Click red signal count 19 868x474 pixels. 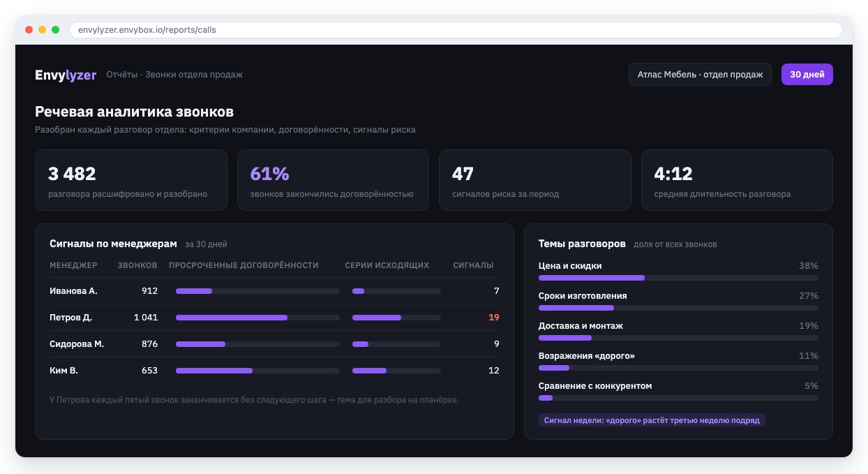point(494,318)
